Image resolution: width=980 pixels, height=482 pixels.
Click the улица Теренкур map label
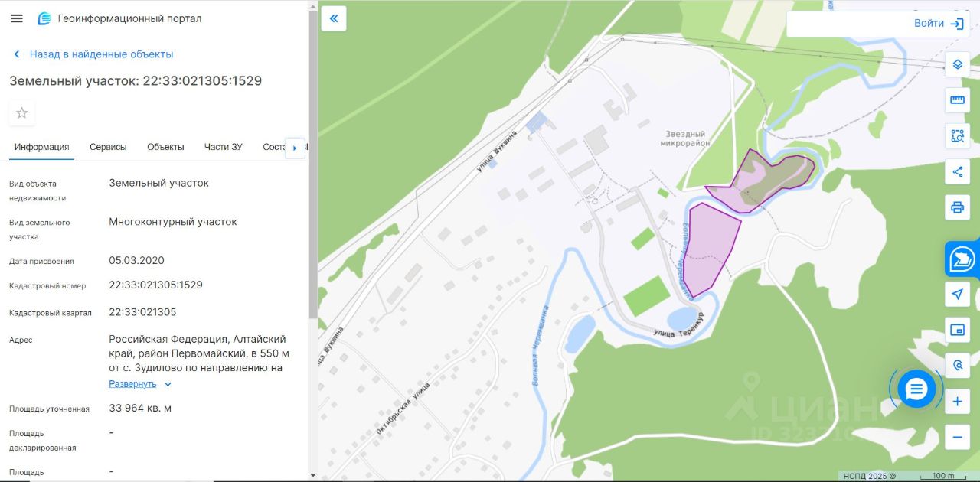[x=678, y=324]
